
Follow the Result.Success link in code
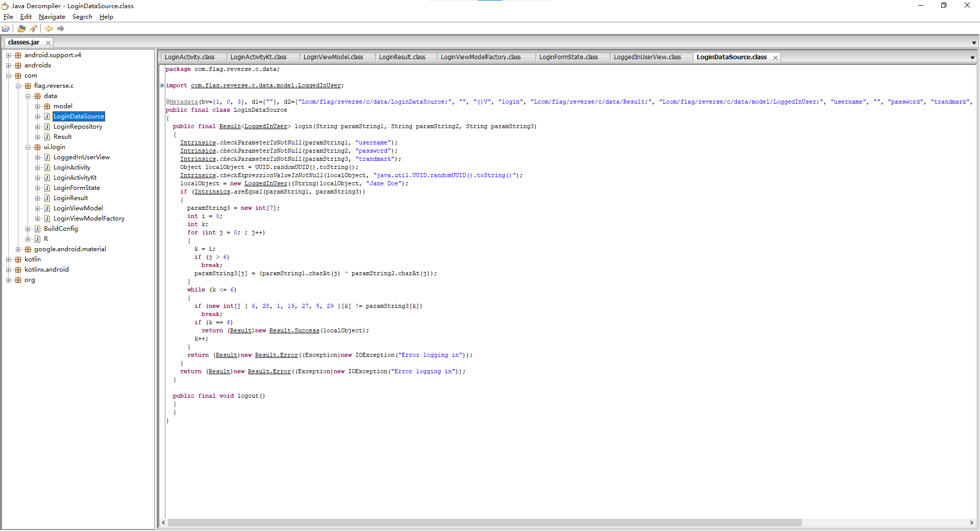click(294, 331)
